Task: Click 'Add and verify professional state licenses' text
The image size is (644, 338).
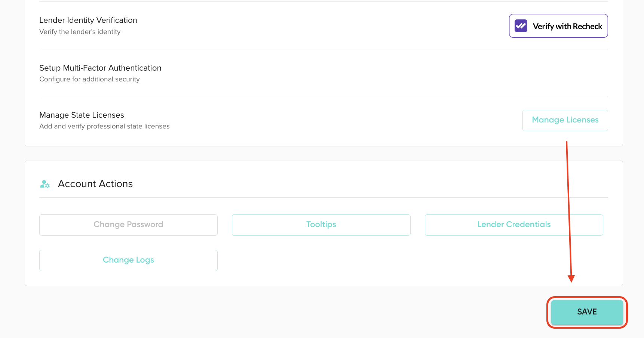Action: pyautogui.click(x=104, y=126)
